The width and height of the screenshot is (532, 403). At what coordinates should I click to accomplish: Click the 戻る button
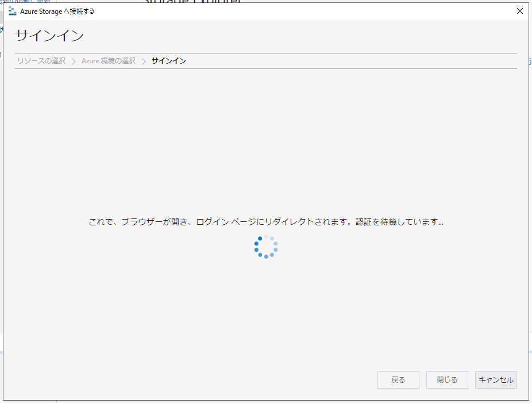[398, 379]
